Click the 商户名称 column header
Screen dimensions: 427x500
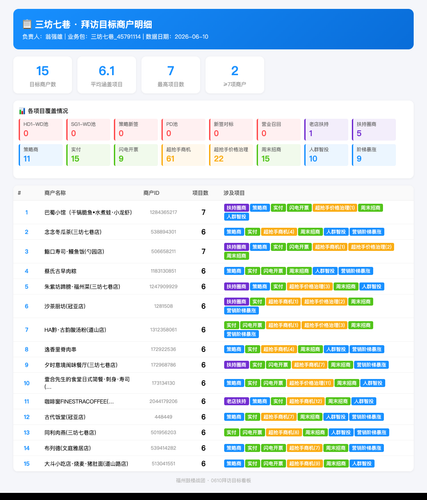(55, 193)
